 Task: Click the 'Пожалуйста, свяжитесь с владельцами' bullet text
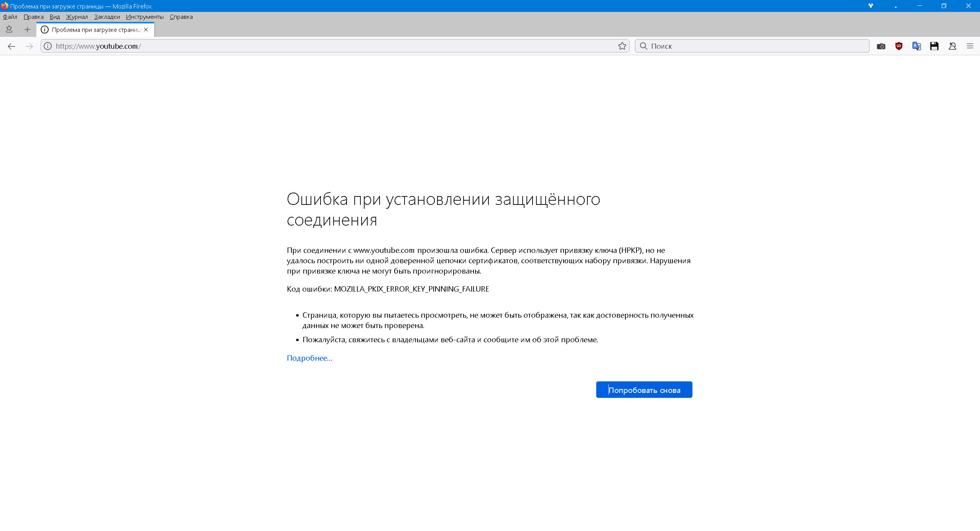[450, 340]
